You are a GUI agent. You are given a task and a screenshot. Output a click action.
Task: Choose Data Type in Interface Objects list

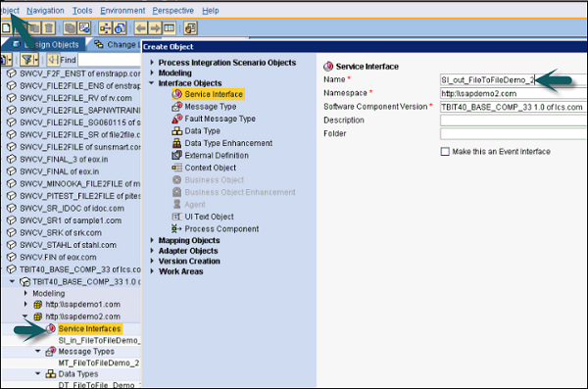point(196,131)
